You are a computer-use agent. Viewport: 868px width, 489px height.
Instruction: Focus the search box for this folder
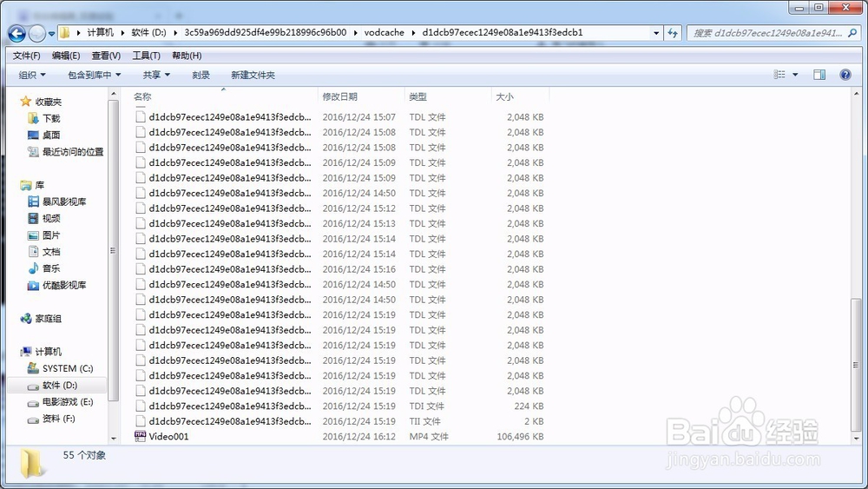[x=767, y=33]
